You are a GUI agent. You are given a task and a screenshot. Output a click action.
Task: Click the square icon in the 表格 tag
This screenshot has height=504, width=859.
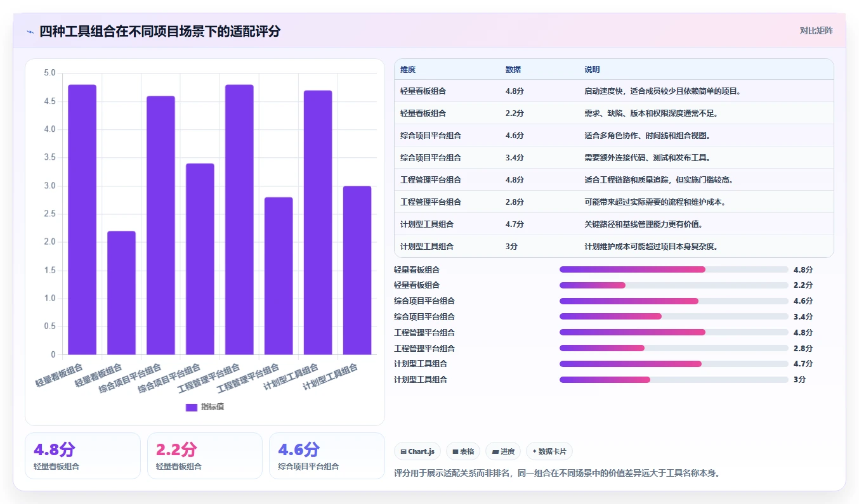[x=455, y=452]
